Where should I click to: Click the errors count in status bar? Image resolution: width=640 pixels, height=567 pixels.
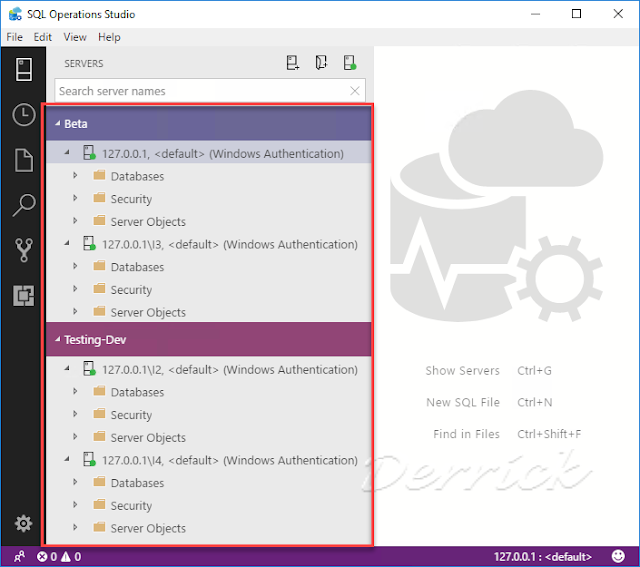(47, 556)
